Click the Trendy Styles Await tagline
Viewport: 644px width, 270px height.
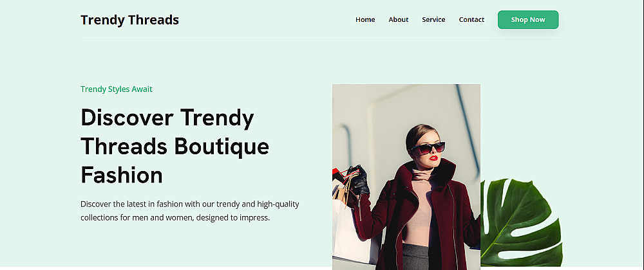click(117, 89)
